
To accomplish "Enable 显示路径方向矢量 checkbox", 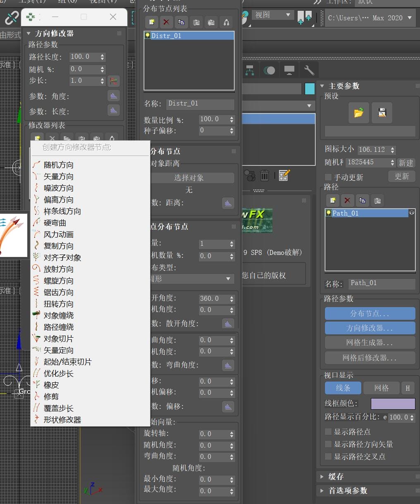I will click(328, 444).
